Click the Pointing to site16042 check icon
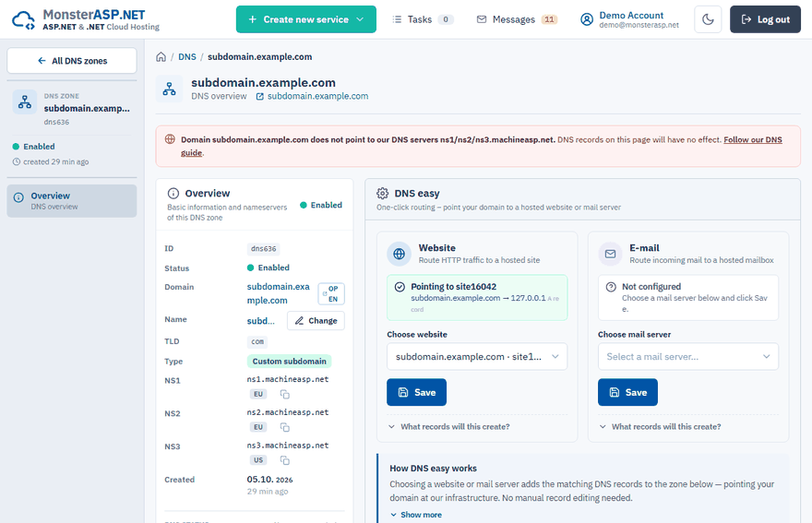Screen dimensions: 812x523 click(x=400, y=287)
